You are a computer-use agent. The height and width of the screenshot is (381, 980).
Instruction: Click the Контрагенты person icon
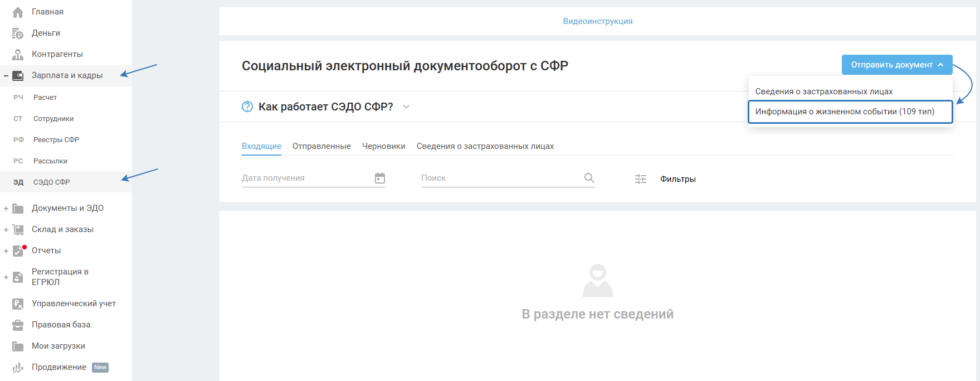(18, 55)
